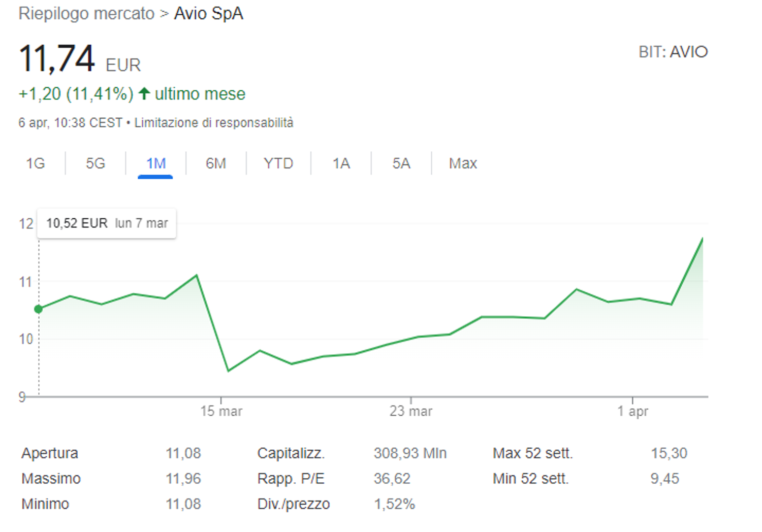Open the Limitazione di responsabilità link

pos(214,123)
